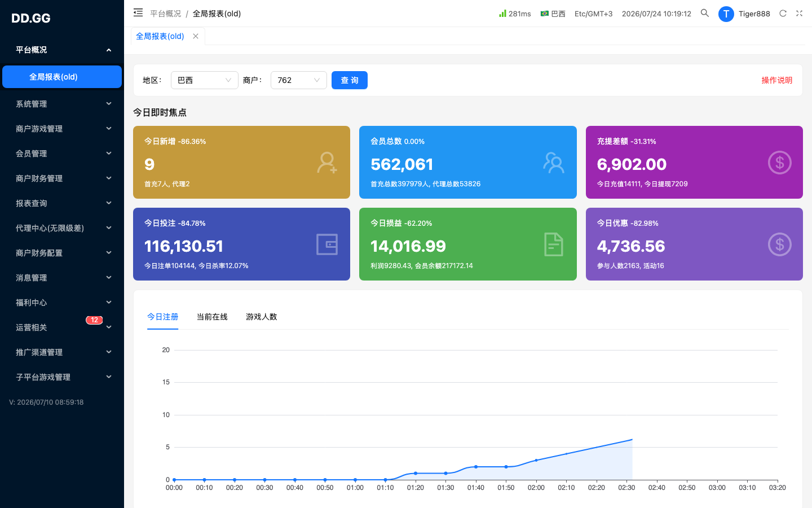Click the 281ms network signal icon

click(502, 14)
